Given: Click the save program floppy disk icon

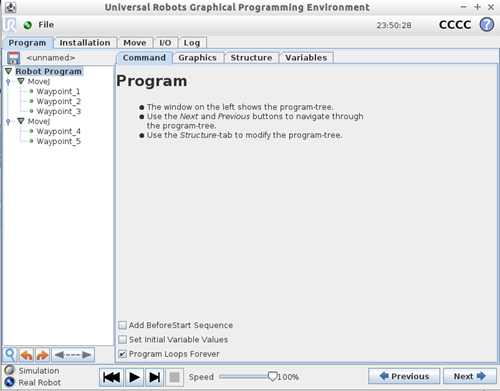Looking at the screenshot, I should (13, 58).
